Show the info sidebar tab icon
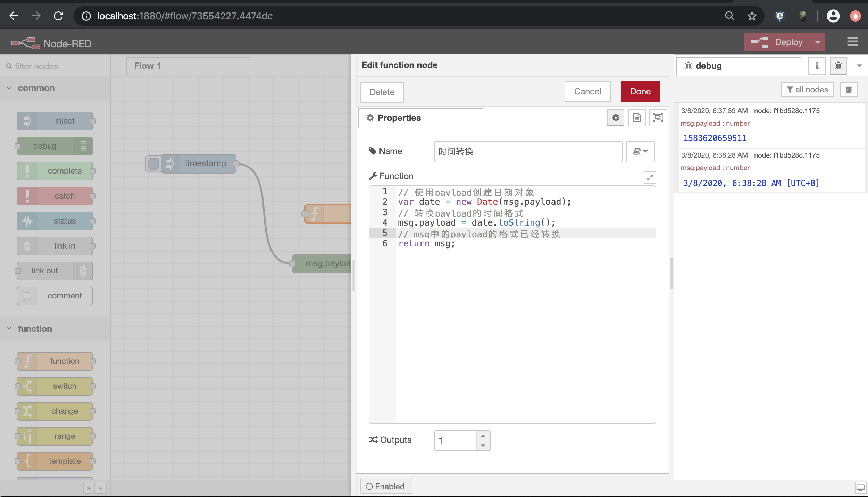This screenshot has width=868, height=497. pos(817,66)
